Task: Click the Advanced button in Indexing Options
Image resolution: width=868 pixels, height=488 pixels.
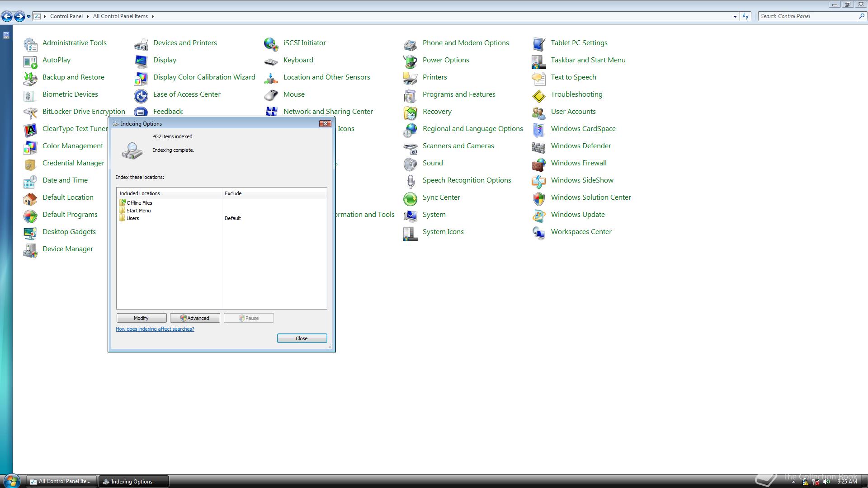Action: coord(195,318)
